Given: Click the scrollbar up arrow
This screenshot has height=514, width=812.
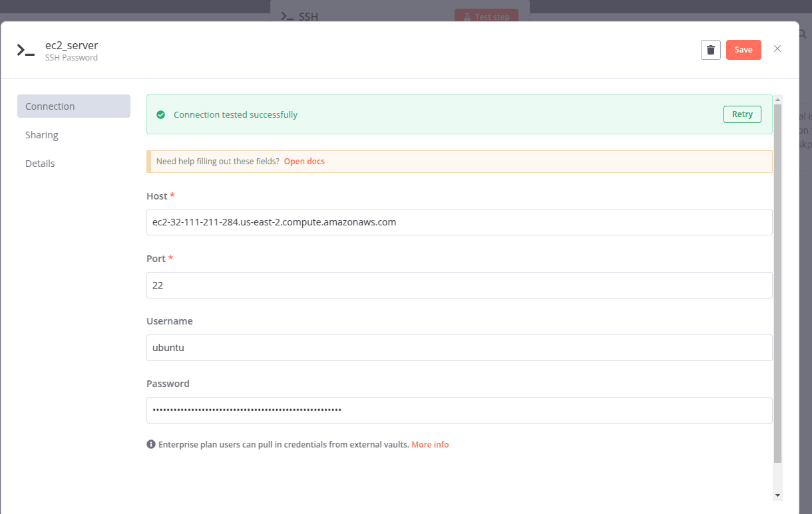Looking at the screenshot, I should click(777, 99).
